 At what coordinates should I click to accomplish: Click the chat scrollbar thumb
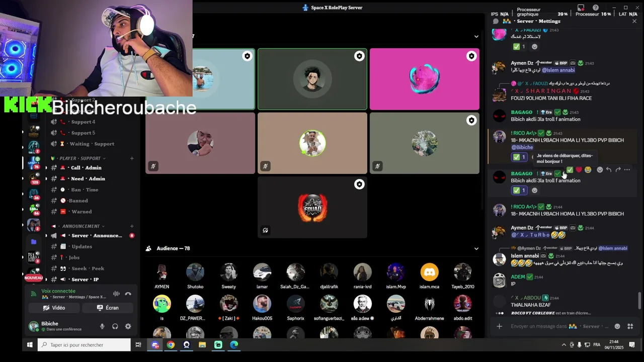pos(640,301)
